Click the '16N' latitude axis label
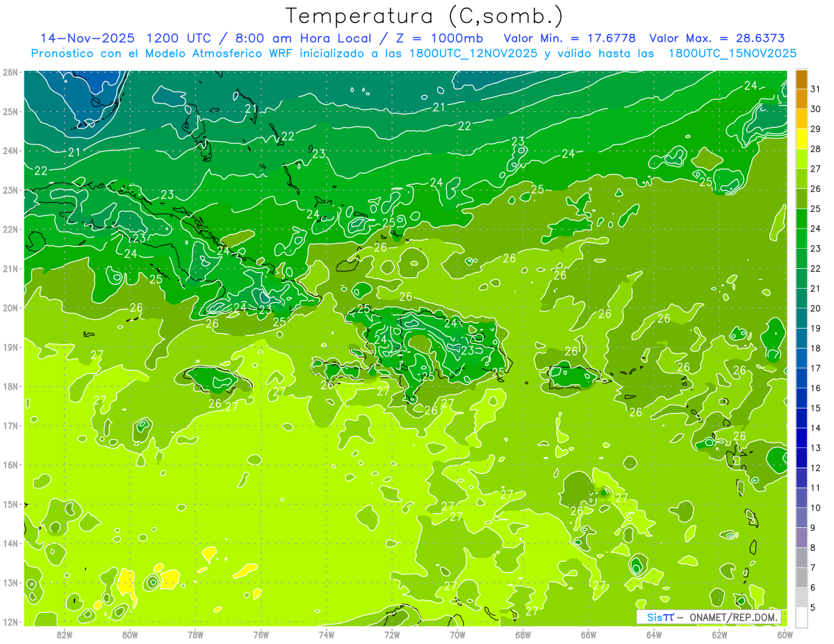Viewport: 834px width, 644px height. pyautogui.click(x=10, y=465)
